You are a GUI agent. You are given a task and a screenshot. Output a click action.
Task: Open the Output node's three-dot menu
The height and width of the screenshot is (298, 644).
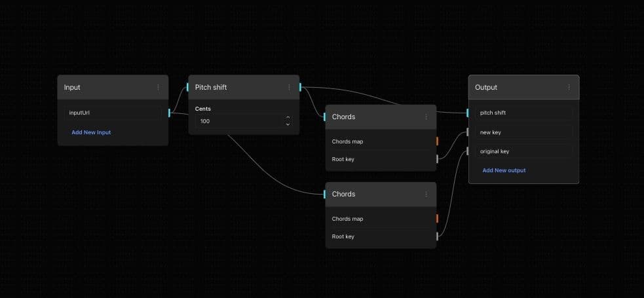[x=569, y=87]
